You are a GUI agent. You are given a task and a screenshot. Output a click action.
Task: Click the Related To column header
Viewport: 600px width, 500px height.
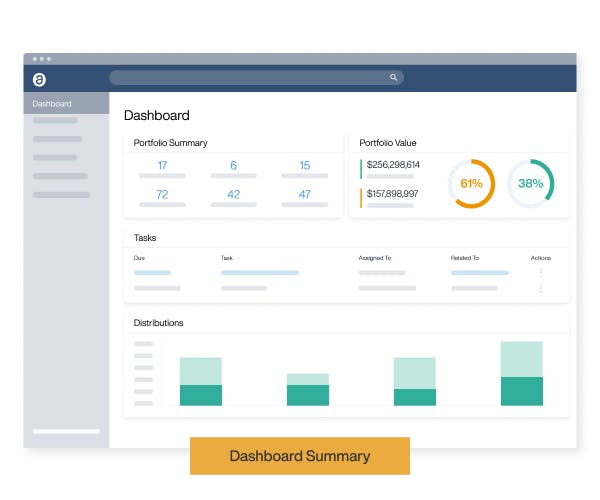(465, 258)
